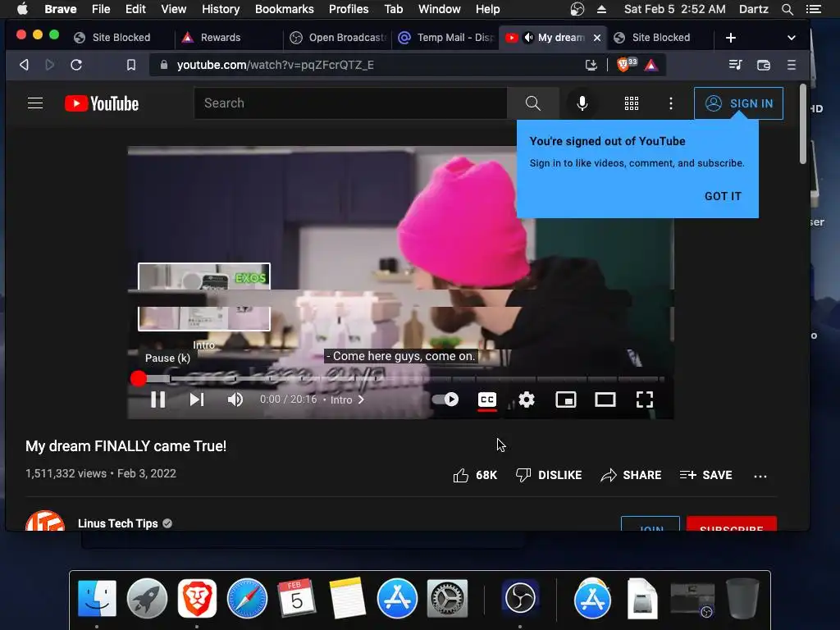840x630 pixels.
Task: Click the search magnifier button
Action: point(533,103)
